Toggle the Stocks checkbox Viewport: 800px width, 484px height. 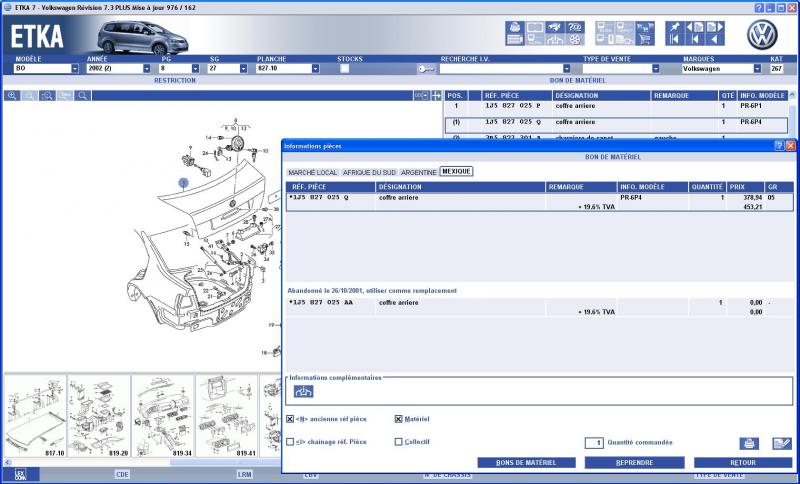tap(344, 68)
